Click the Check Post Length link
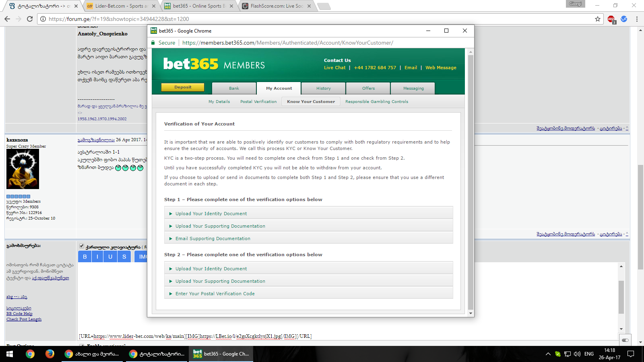644x362 pixels. coord(24,319)
